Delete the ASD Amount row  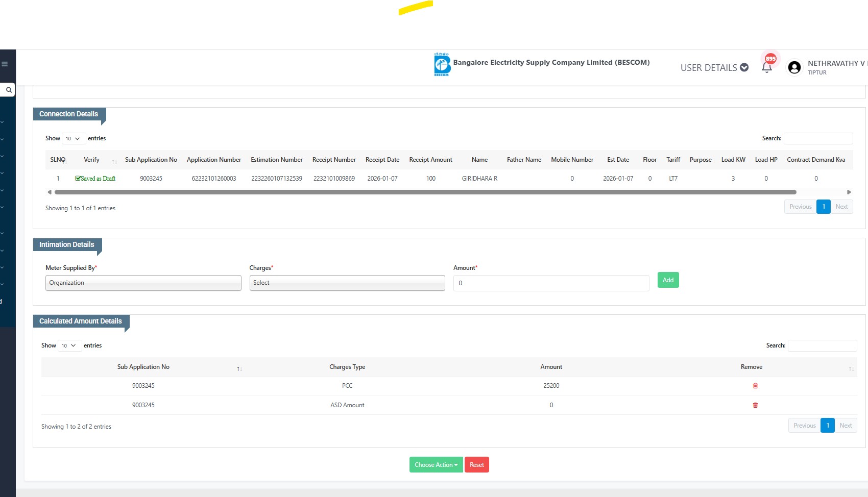pyautogui.click(x=755, y=405)
